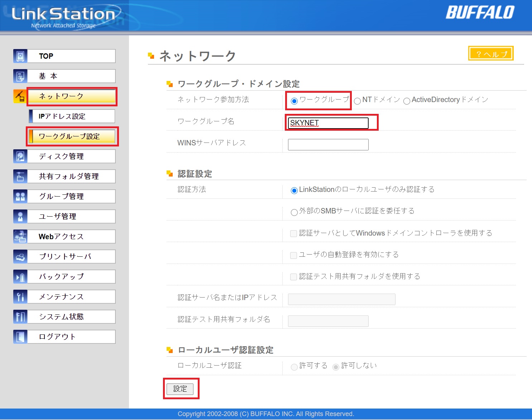The image size is (532, 420).
Task: Select LinkStationのローカルユーザのみ認証する option
Action: tap(294, 190)
